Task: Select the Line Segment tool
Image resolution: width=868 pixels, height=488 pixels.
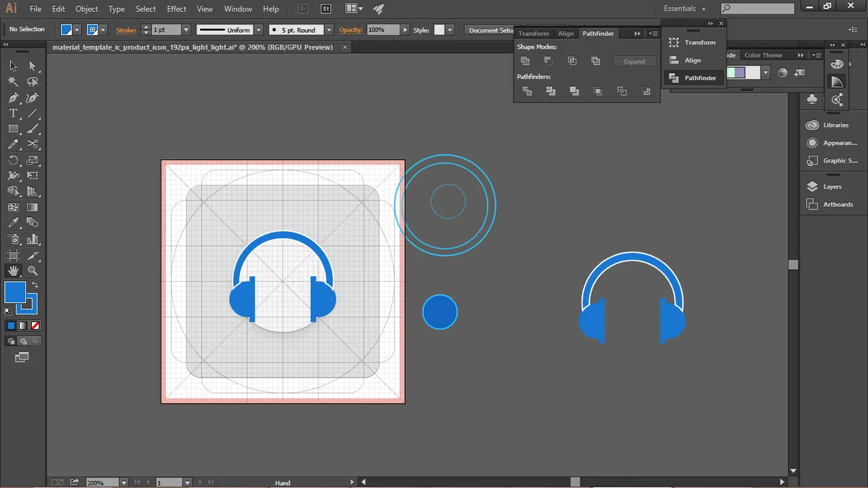Action: 33,113
